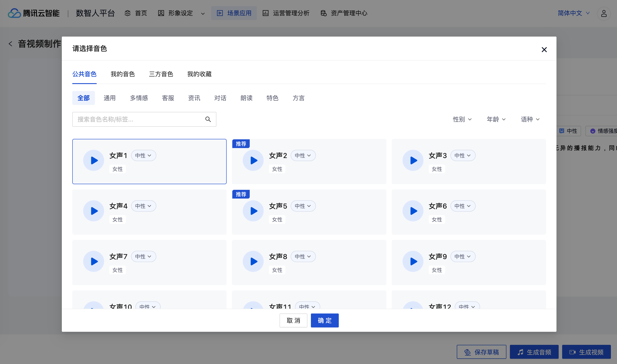Go back using the left arrow

(10, 44)
